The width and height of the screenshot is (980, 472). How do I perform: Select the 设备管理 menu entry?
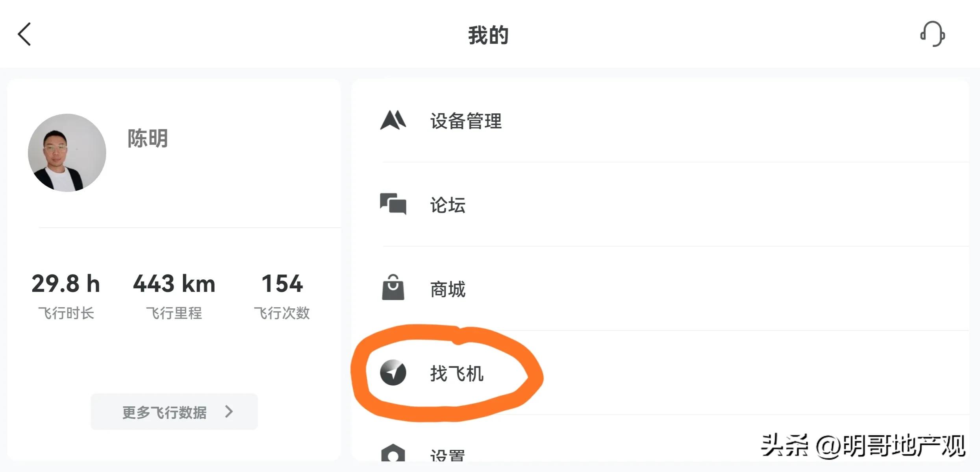point(465,121)
